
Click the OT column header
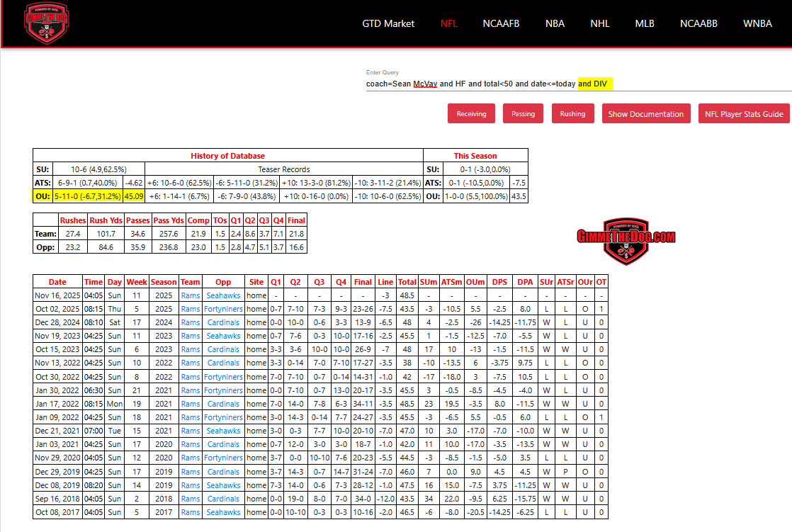pos(601,282)
